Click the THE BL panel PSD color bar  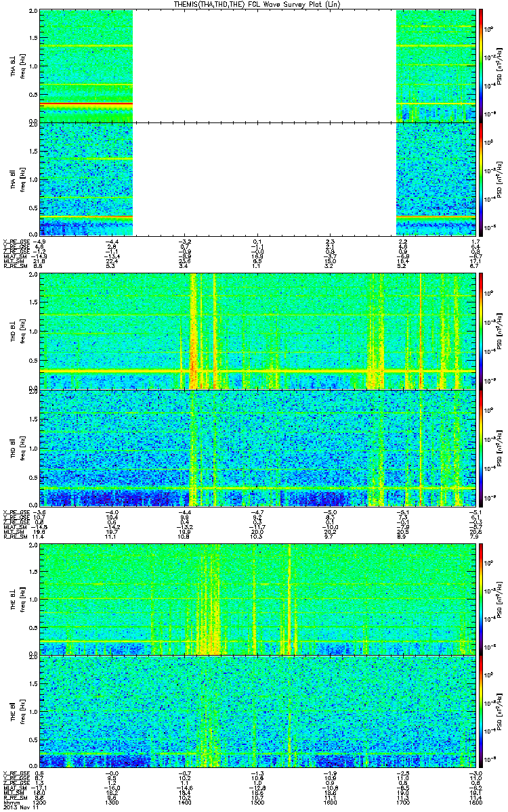[x=482, y=598]
